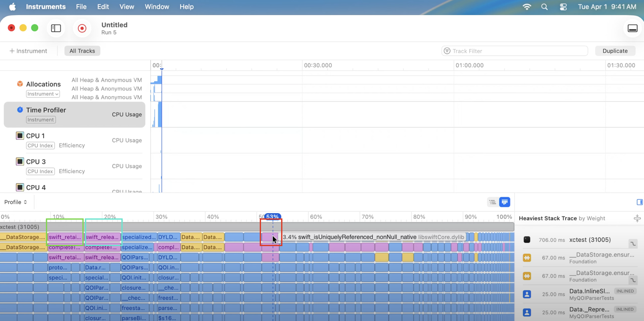644x321 pixels.
Task: Open the View menu
Action: pos(127,7)
